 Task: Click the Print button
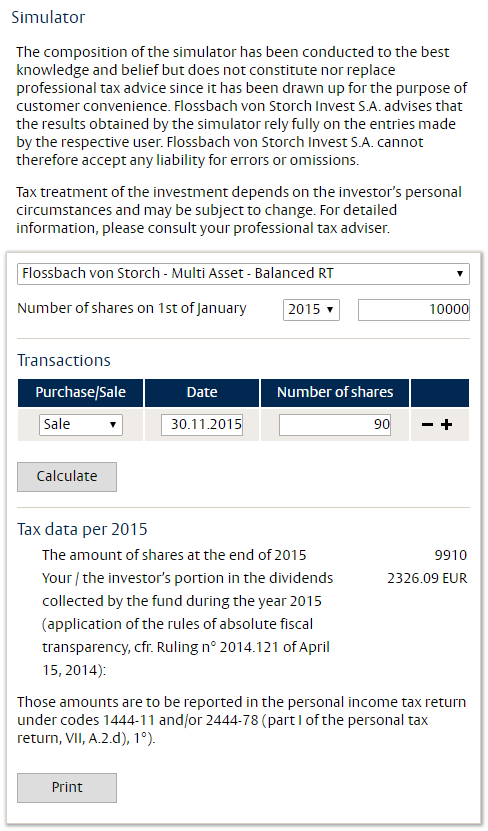(x=67, y=788)
